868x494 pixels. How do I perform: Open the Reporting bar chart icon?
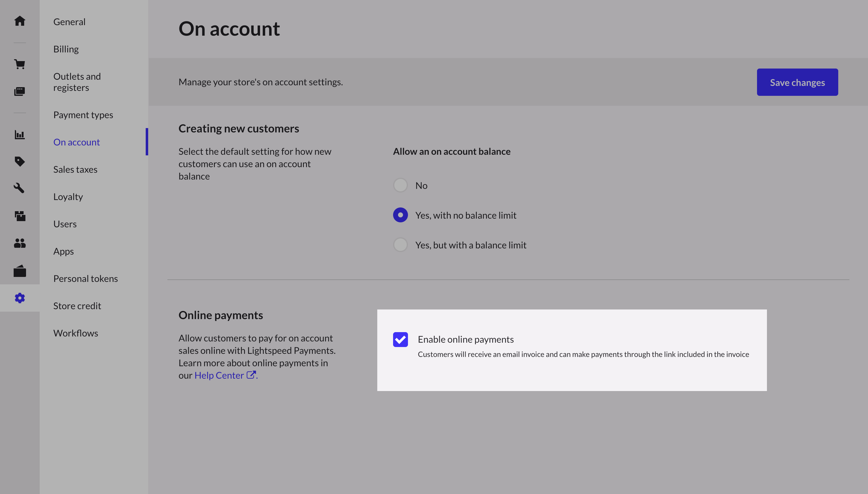pos(20,135)
